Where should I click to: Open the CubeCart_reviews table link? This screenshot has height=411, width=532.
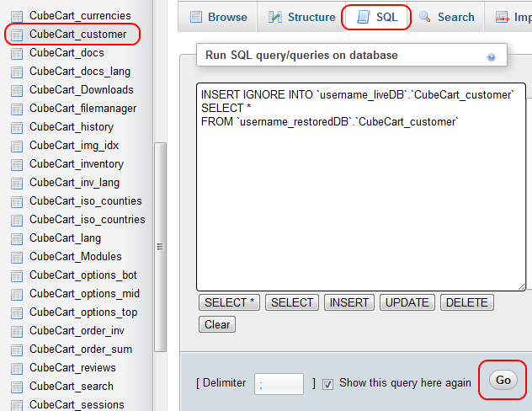72,368
